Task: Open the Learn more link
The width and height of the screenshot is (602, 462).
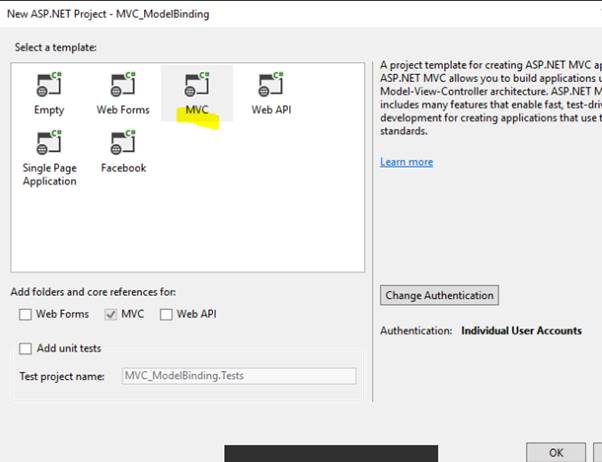Action: 407,162
